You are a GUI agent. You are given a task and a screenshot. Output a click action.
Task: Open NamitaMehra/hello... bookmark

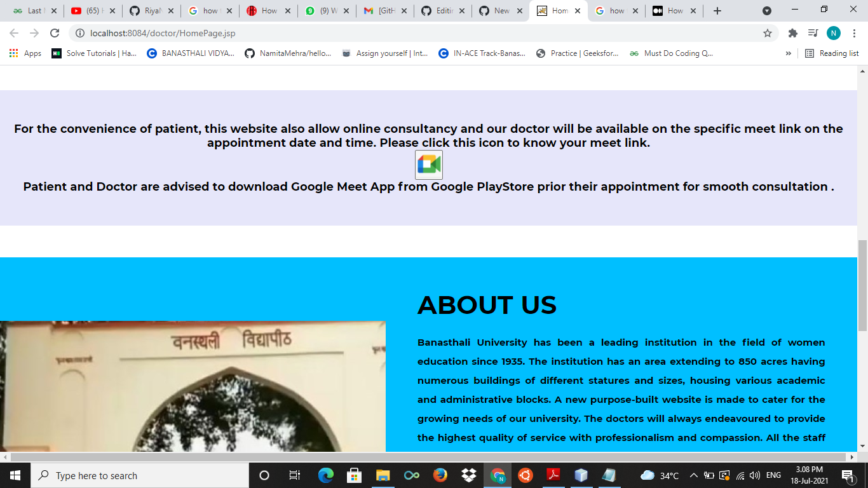pos(288,53)
